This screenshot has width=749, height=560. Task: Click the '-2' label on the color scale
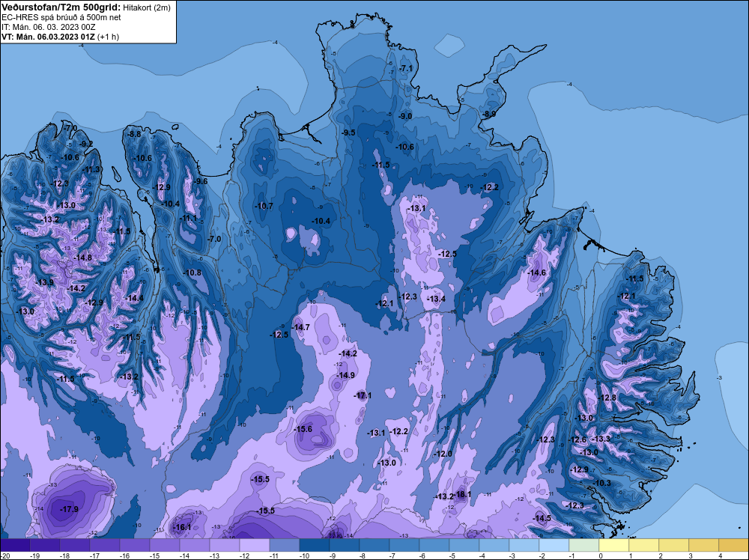(542, 556)
